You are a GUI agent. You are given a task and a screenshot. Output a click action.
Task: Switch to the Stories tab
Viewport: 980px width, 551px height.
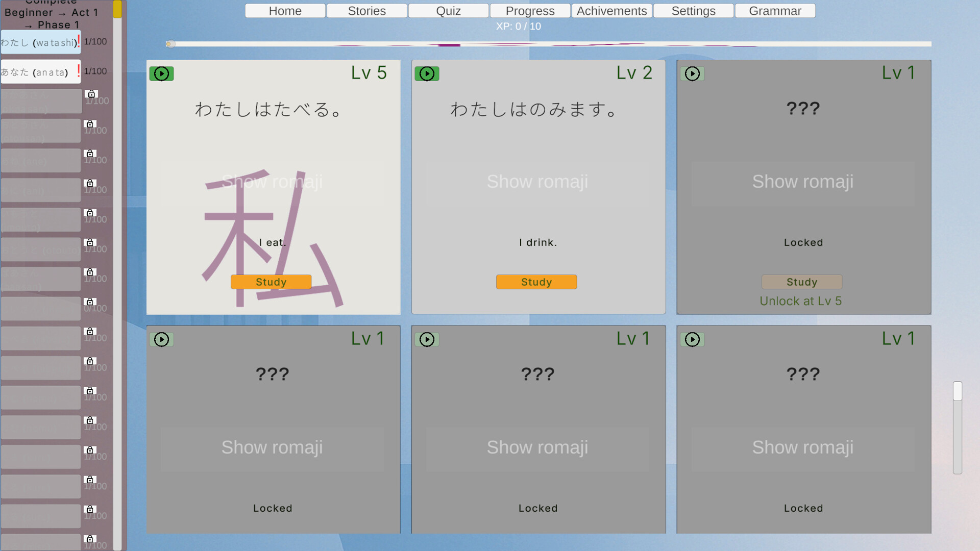(x=366, y=11)
